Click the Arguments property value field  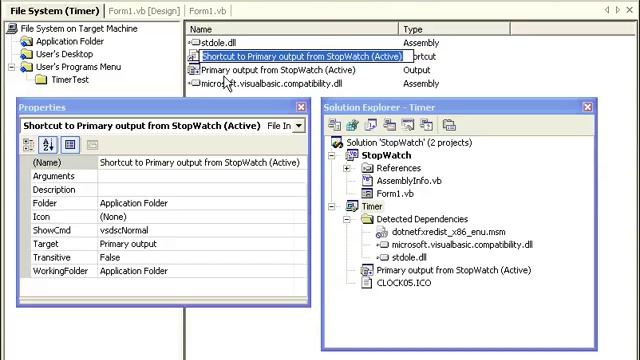point(202,176)
